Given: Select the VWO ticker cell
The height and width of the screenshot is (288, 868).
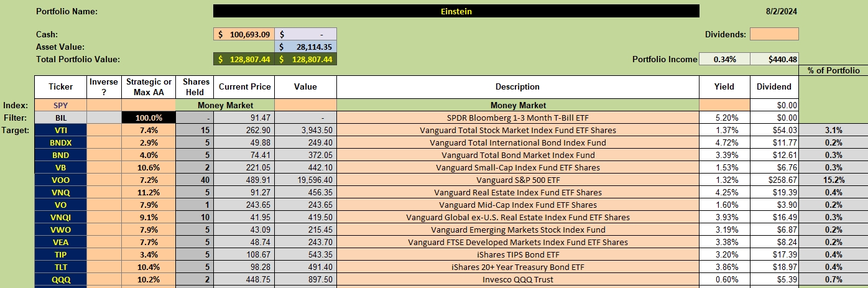Looking at the screenshot, I should [x=60, y=230].
